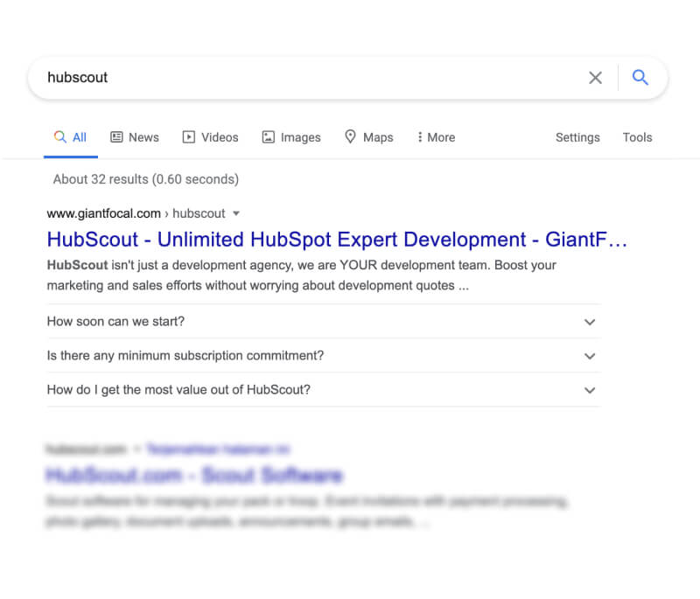Open search Settings
Image resolution: width=700 pixels, height=599 pixels.
tap(577, 137)
